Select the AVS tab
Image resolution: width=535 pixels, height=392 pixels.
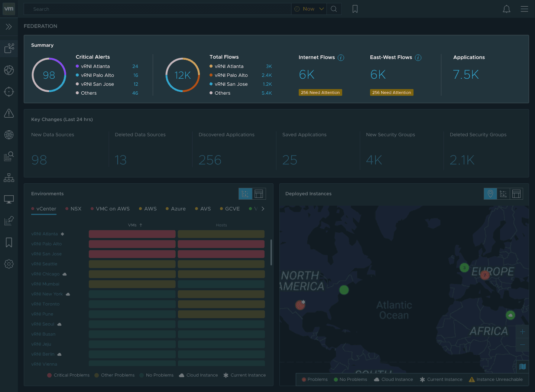coord(203,209)
